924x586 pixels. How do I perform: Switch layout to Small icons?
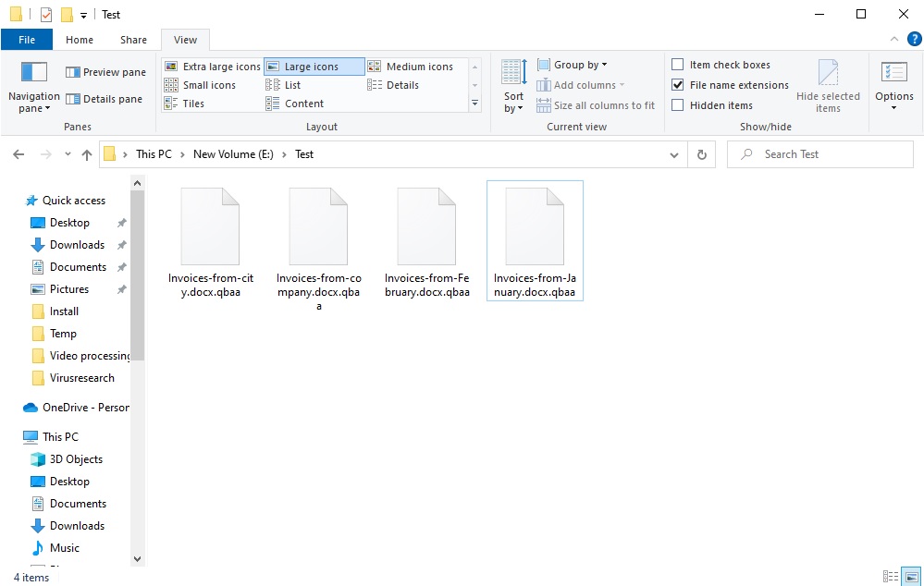point(200,85)
